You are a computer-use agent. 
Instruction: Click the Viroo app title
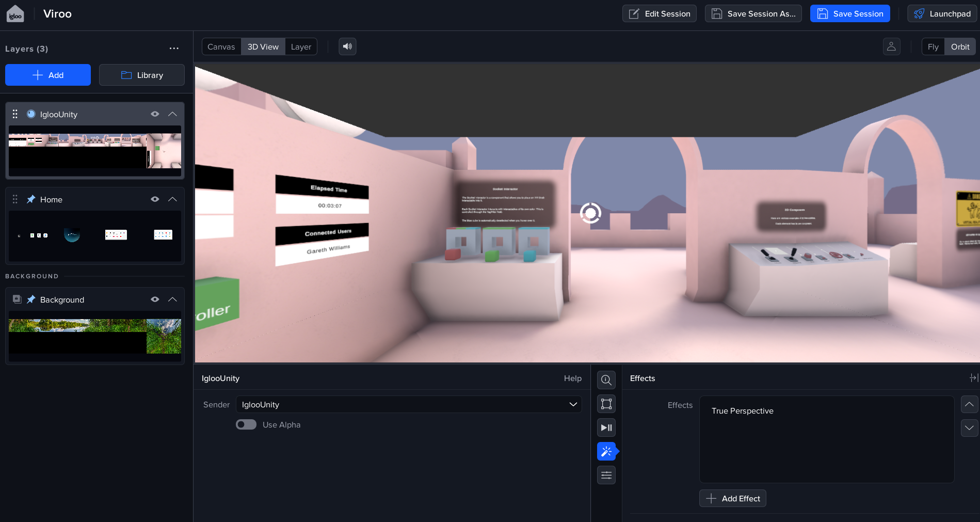click(57, 14)
